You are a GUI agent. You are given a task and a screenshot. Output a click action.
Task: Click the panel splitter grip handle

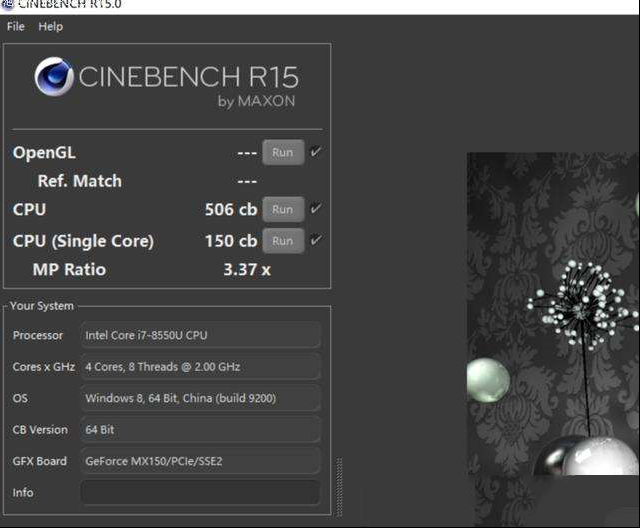(339, 487)
